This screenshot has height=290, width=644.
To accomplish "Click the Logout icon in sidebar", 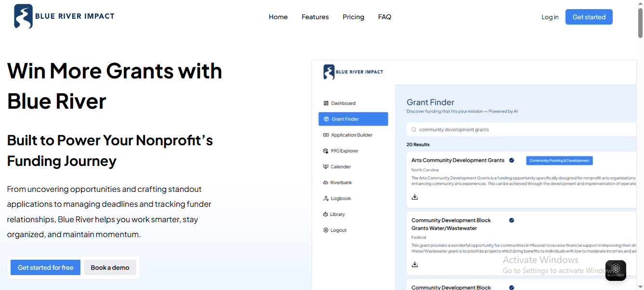I will (x=326, y=230).
